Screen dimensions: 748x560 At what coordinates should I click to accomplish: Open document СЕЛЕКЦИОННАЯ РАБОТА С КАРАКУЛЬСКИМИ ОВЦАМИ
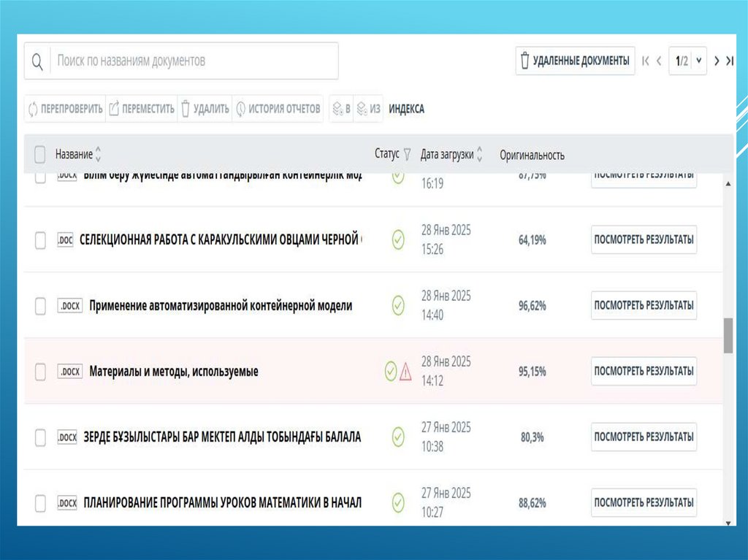pyautogui.click(x=221, y=239)
